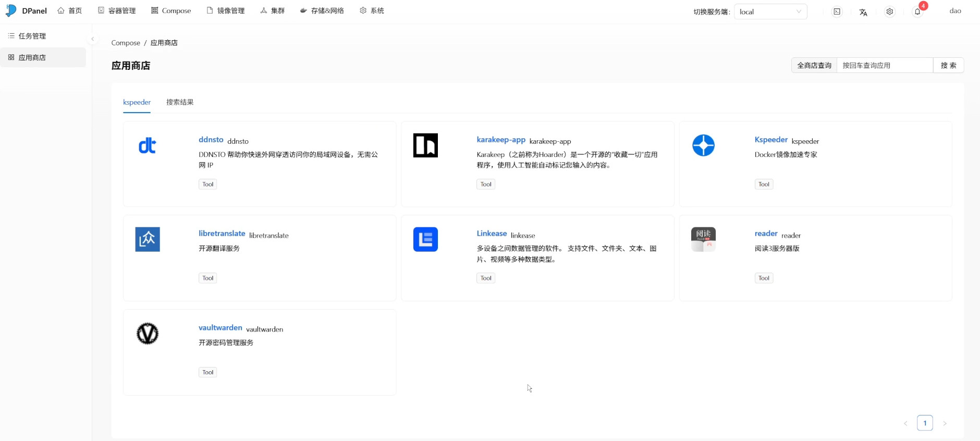The image size is (980, 441).
Task: Click the libretranslate app logo
Action: point(148,239)
